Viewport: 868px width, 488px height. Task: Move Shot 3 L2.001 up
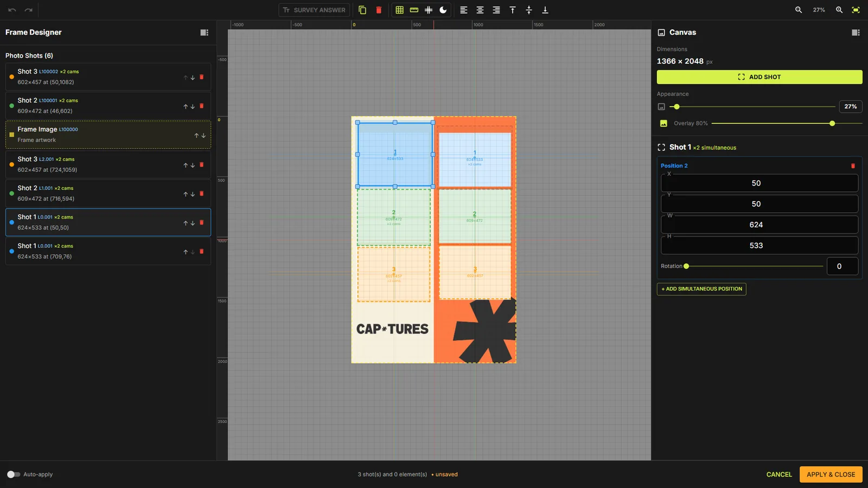(186, 165)
